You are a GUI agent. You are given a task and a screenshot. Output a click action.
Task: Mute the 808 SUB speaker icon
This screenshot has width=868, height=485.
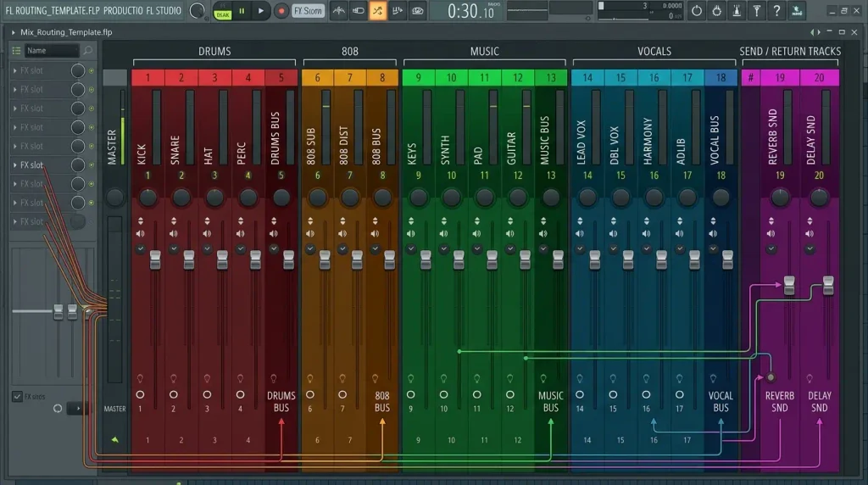310,234
